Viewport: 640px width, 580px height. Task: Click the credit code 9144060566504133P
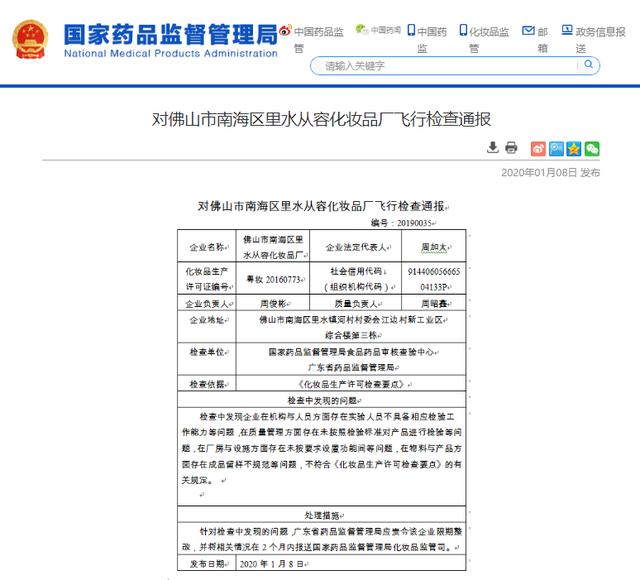pos(434,279)
